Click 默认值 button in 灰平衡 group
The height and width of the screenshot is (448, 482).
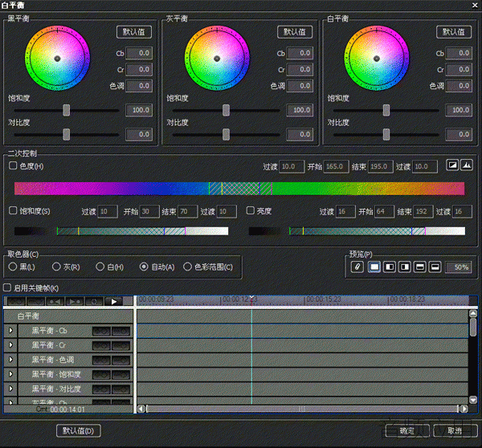pyautogui.click(x=295, y=32)
